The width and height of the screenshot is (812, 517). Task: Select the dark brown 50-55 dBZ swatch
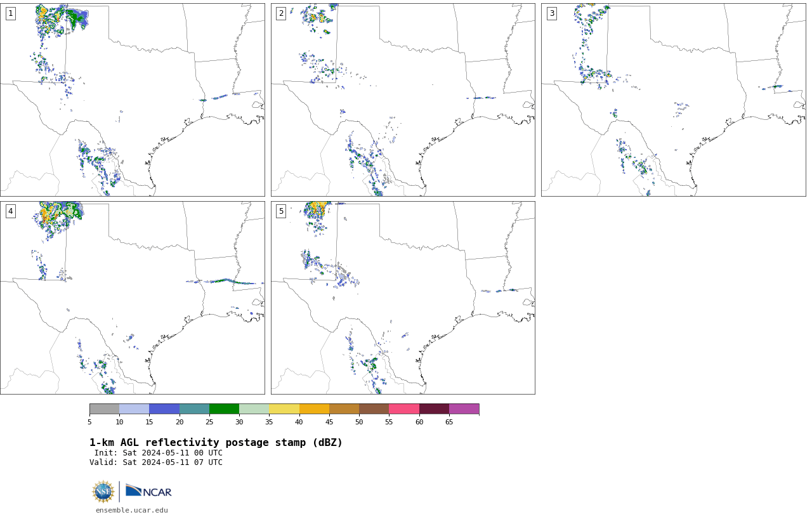[374, 409]
